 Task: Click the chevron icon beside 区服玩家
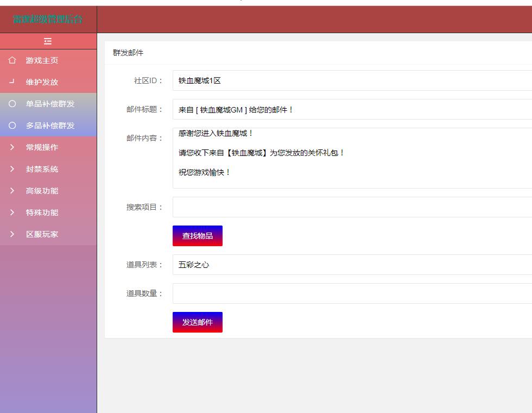[12, 234]
